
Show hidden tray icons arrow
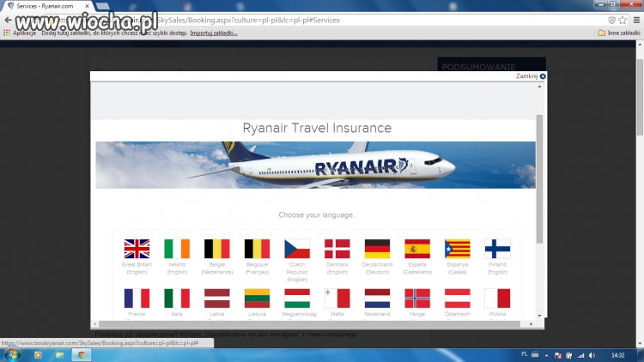coord(546,355)
